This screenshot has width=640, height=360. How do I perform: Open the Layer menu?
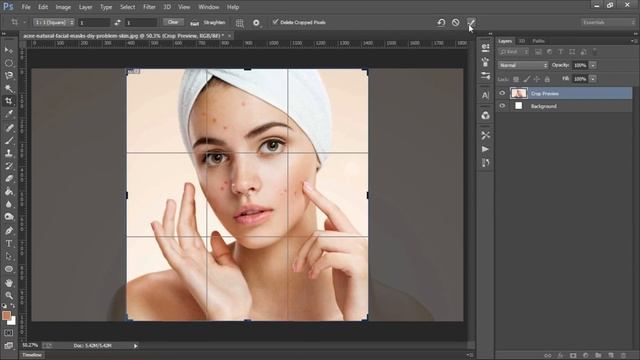point(85,7)
